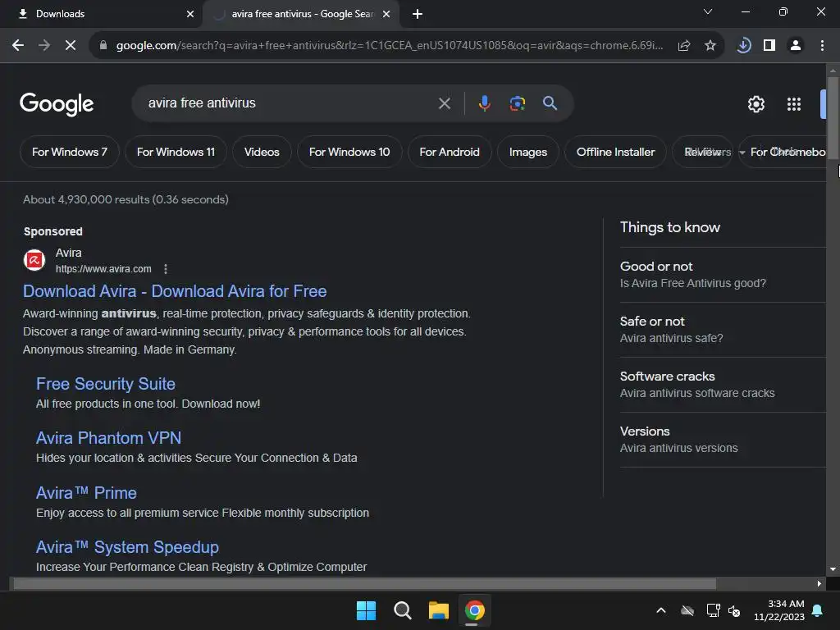
Task: Open Windows Start menu
Action: 367,610
